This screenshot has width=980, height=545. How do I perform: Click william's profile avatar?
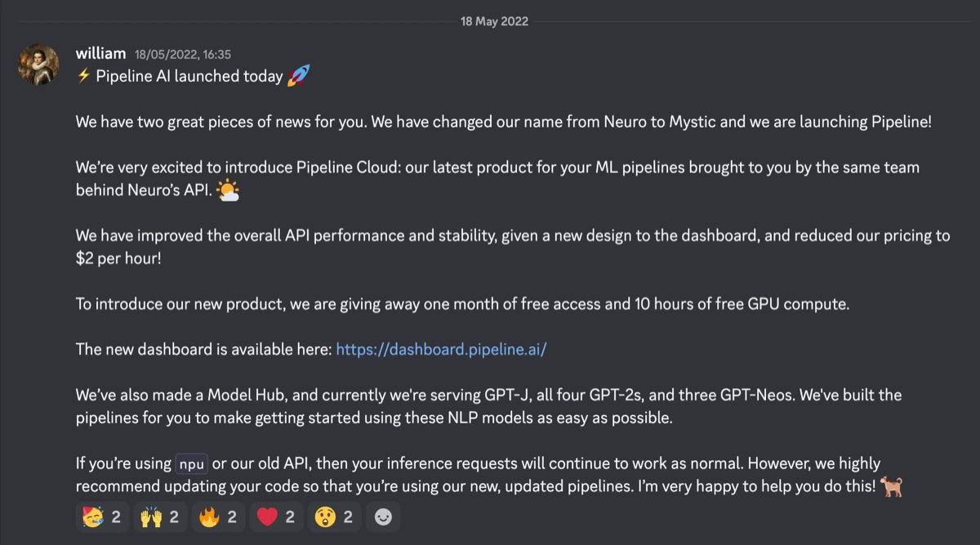click(39, 65)
